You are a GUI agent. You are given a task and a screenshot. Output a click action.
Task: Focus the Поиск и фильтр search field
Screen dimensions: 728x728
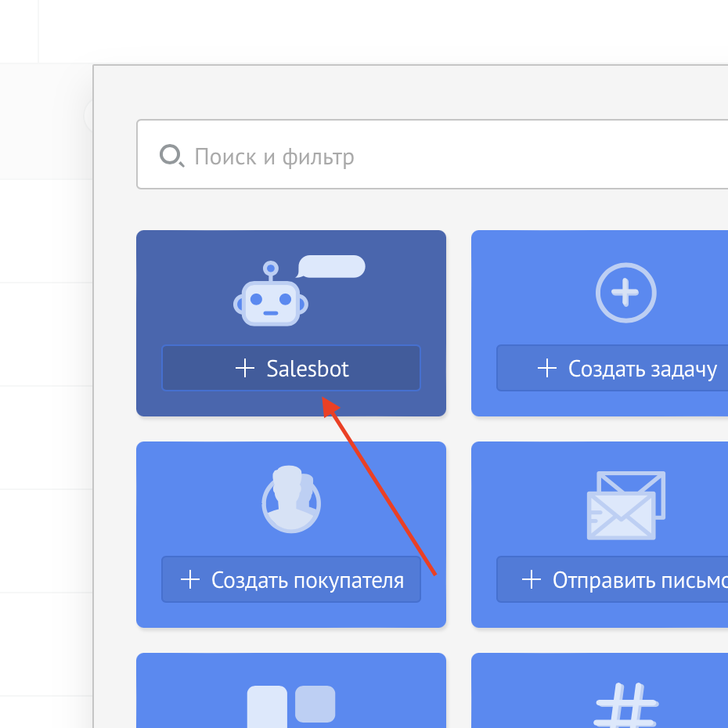coord(454,156)
